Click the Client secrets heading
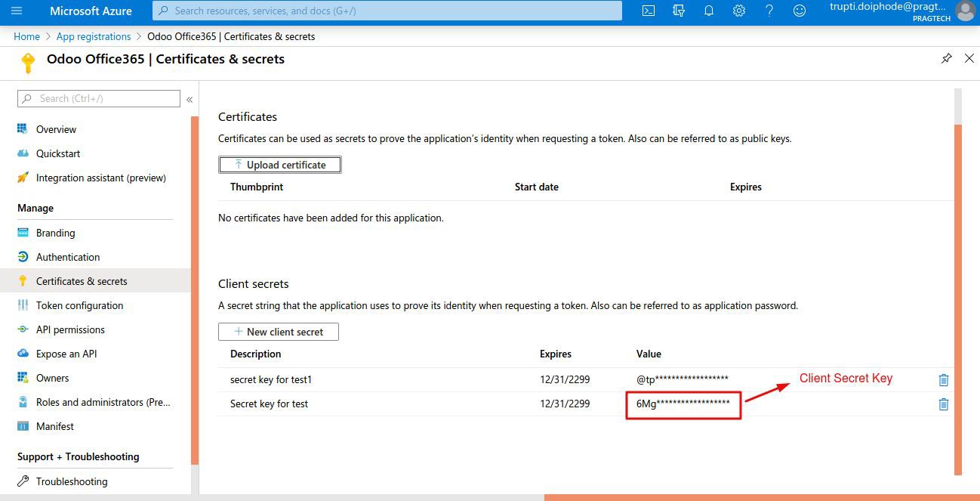The width and height of the screenshot is (980, 501). click(x=254, y=284)
